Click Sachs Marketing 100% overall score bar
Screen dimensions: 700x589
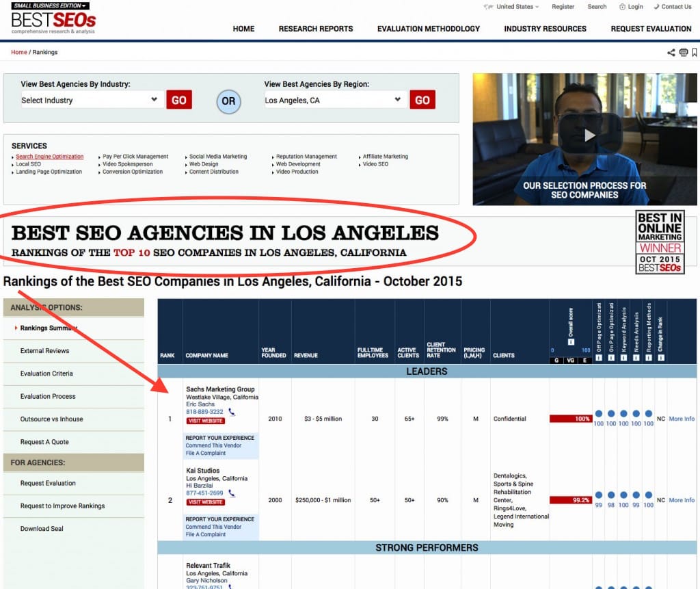571,419
